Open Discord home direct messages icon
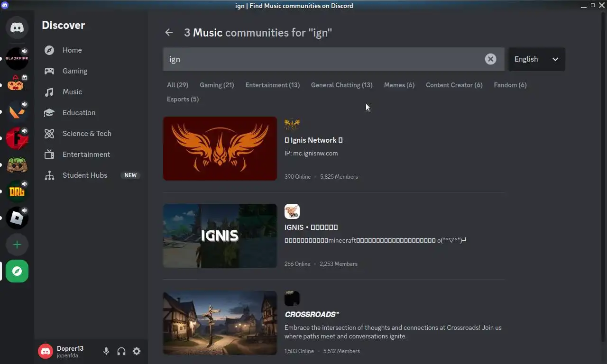 [17, 28]
